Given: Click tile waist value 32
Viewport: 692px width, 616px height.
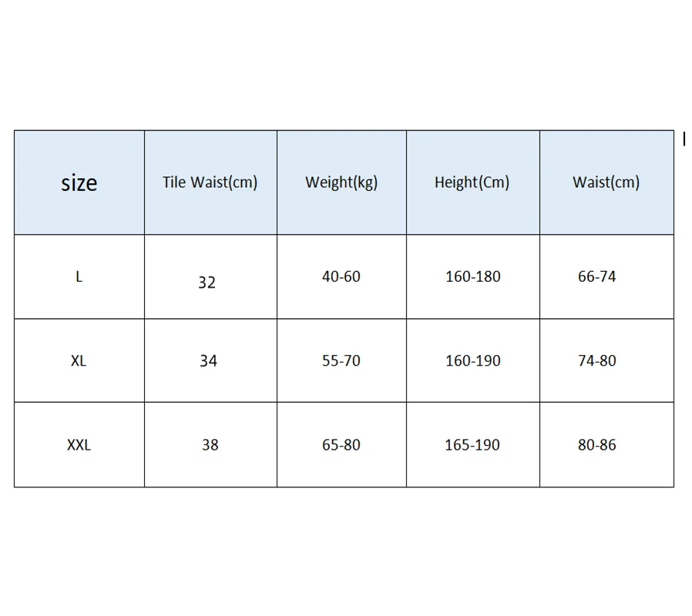Looking at the screenshot, I should (207, 283).
